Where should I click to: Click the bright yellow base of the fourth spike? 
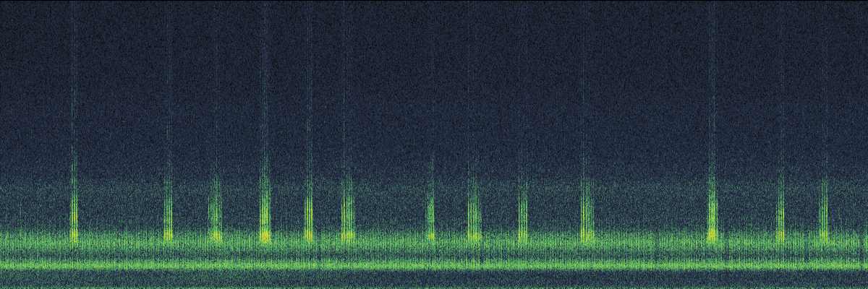pos(265,235)
